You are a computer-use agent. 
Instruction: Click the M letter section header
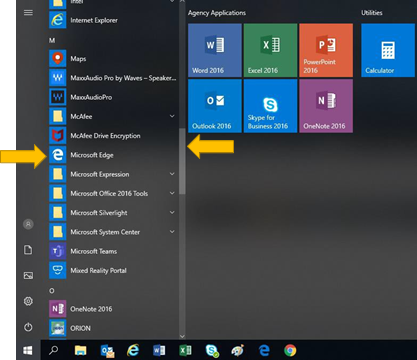click(x=52, y=40)
